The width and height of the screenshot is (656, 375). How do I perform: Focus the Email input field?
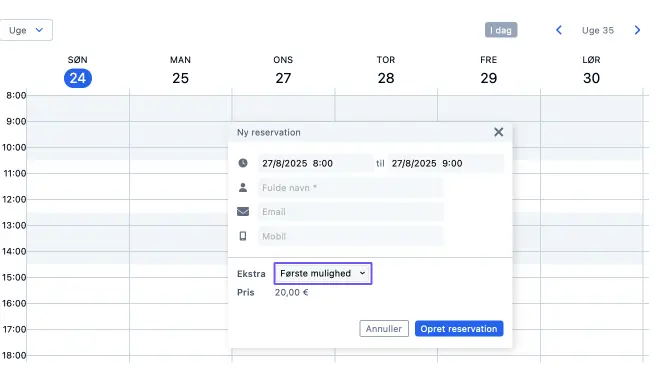351,212
